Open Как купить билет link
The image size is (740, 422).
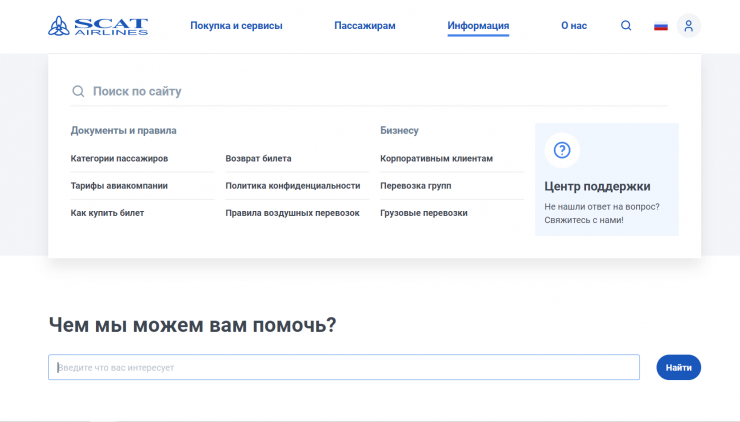coord(107,213)
